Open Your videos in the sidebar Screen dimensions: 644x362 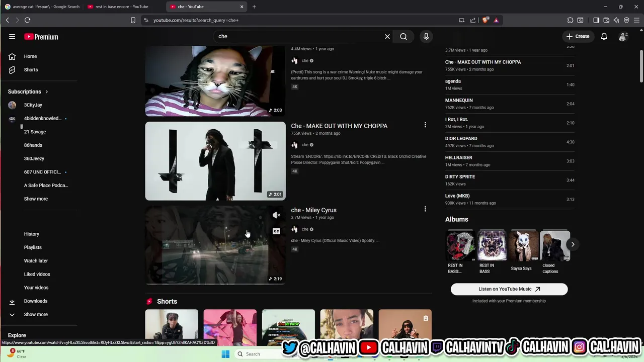coord(36,288)
